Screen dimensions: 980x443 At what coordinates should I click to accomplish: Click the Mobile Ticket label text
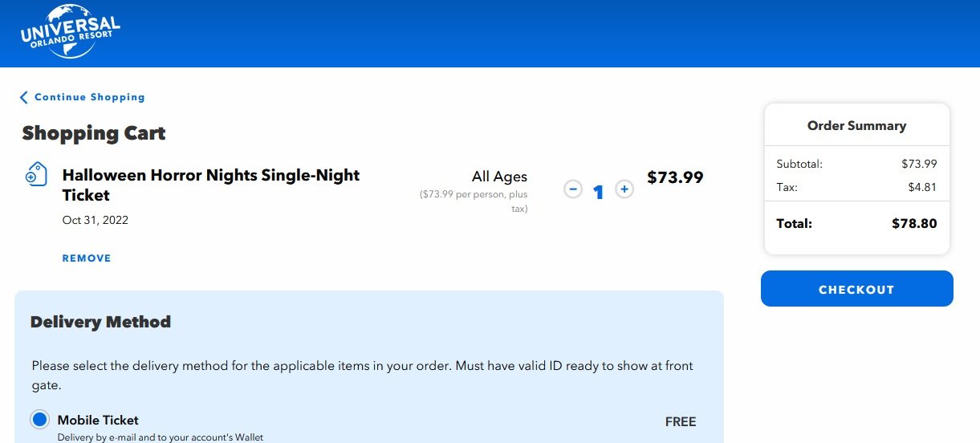[98, 420]
